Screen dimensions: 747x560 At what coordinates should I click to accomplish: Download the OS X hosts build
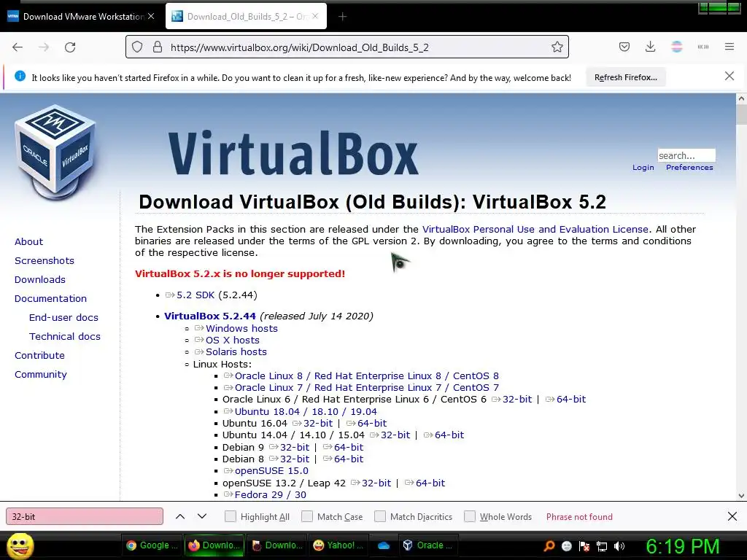click(x=233, y=341)
